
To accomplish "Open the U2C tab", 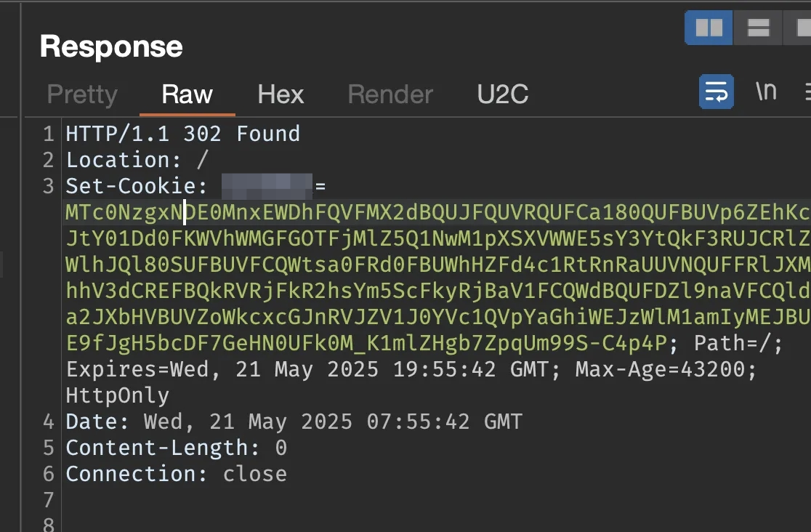I will [503, 94].
